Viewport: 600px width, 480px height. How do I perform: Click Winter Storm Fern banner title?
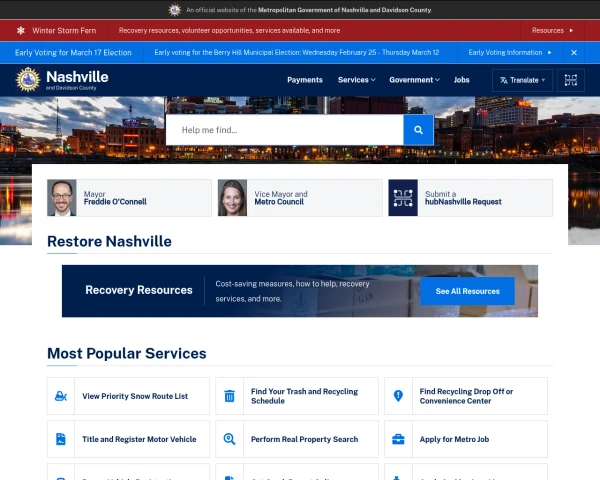(64, 30)
